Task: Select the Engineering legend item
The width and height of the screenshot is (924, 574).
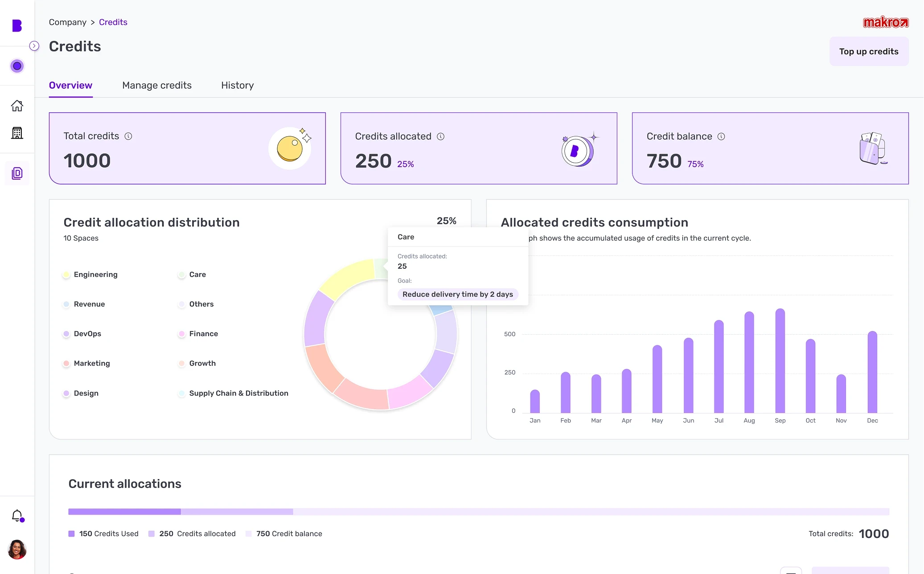Action: 90,275
